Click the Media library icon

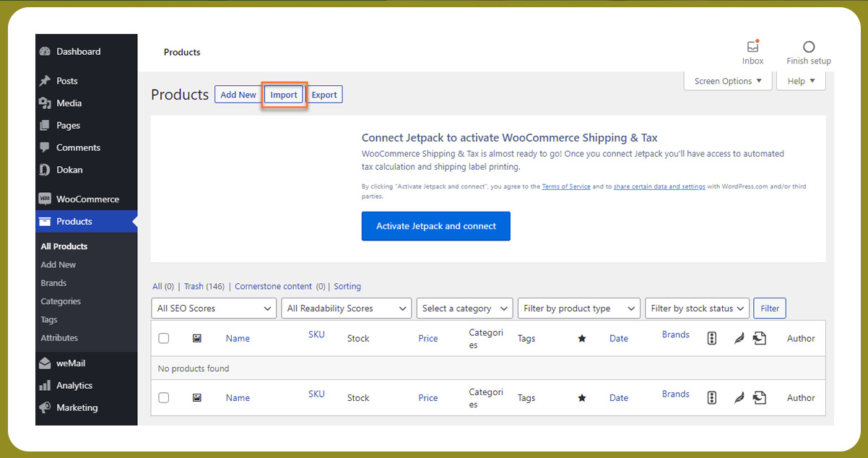coord(45,103)
